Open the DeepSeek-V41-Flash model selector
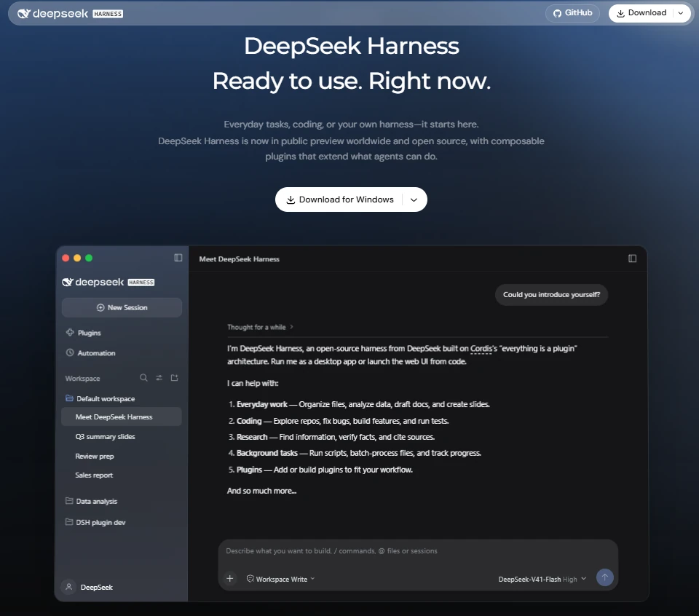Viewport: 699px width, 616px height. [x=542, y=579]
